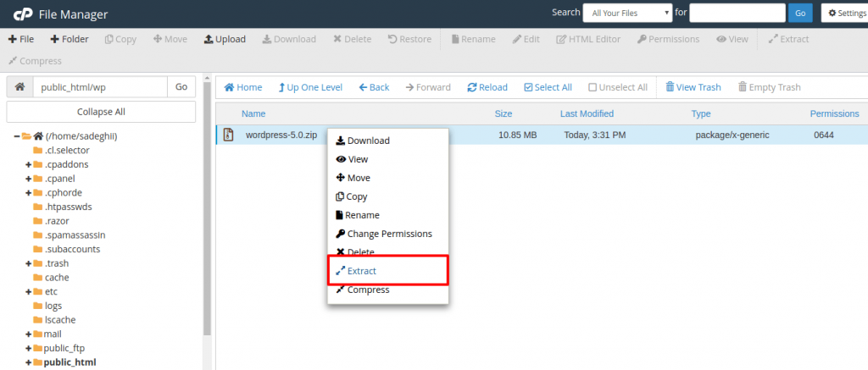Go Up One Level
The image size is (868, 370).
tap(310, 87)
